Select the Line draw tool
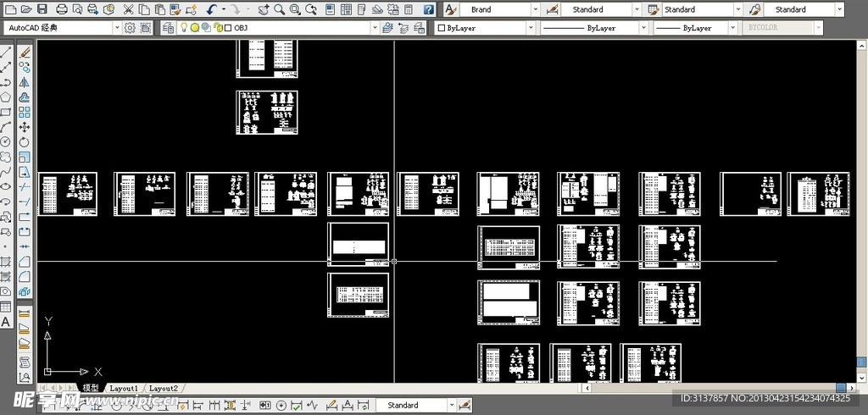The width and height of the screenshot is (868, 415). coord(6,52)
